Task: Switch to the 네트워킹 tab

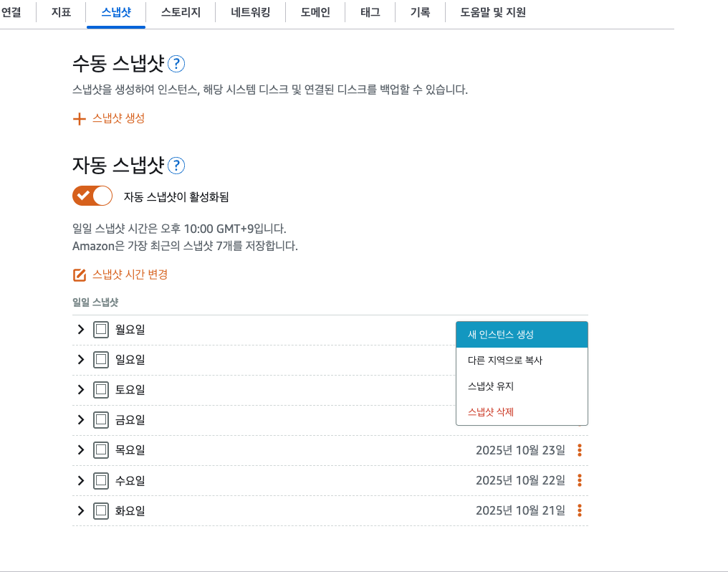Action: (x=251, y=12)
